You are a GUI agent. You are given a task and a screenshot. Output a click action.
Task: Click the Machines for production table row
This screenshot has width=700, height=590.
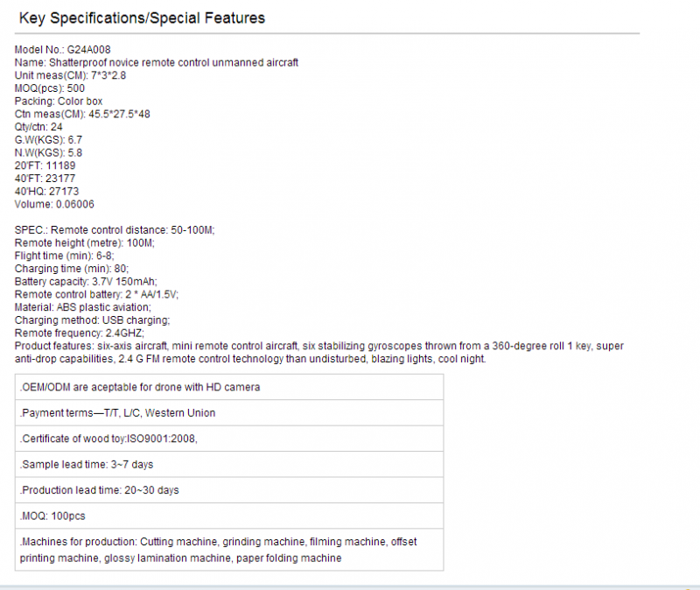click(x=229, y=550)
